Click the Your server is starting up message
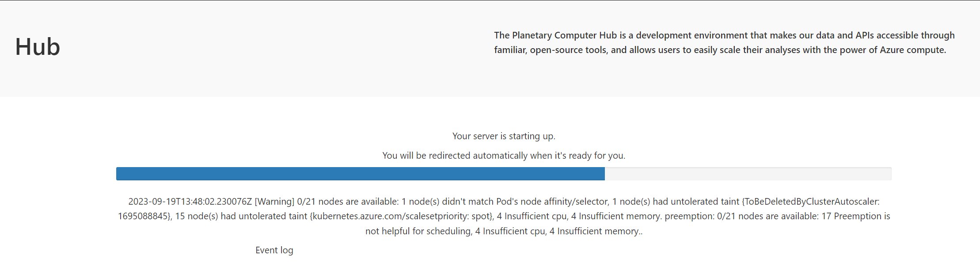The height and width of the screenshot is (267, 980). (x=503, y=136)
